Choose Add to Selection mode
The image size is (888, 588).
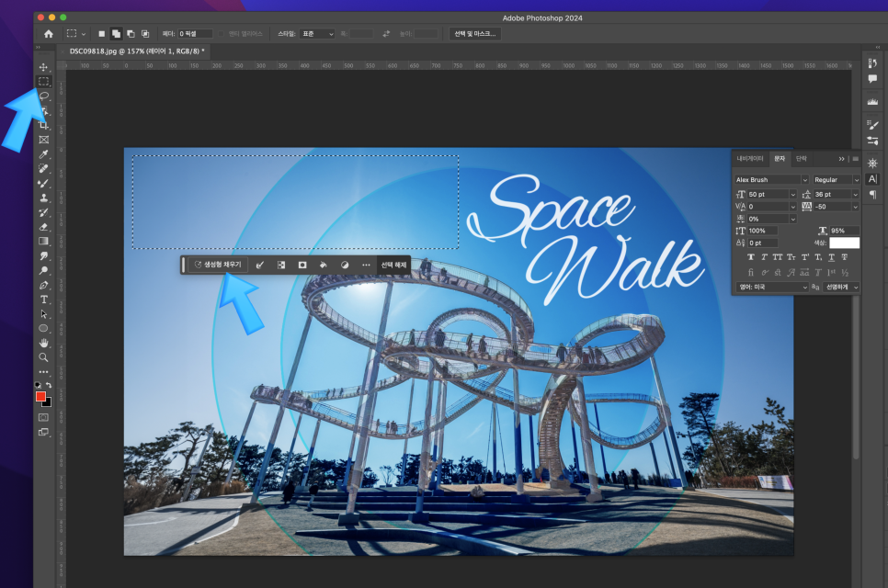[x=116, y=34]
